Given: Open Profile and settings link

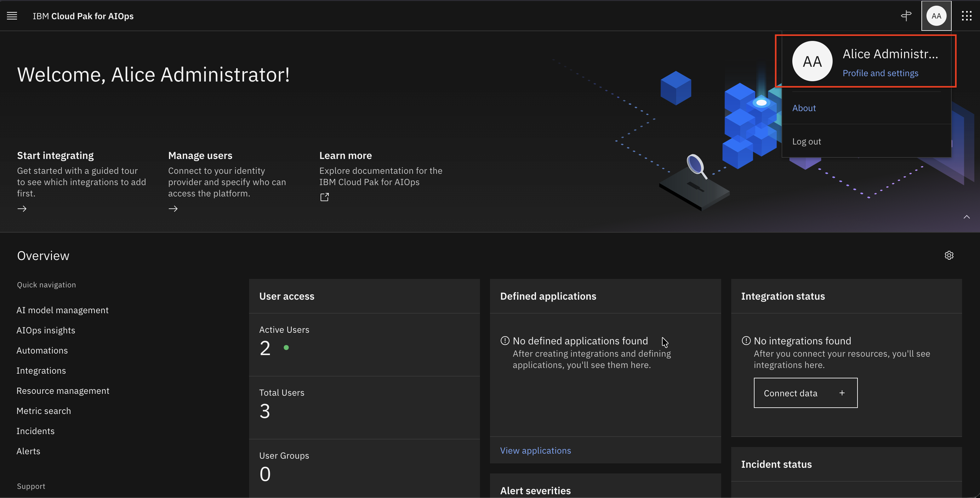Looking at the screenshot, I should pyautogui.click(x=880, y=73).
